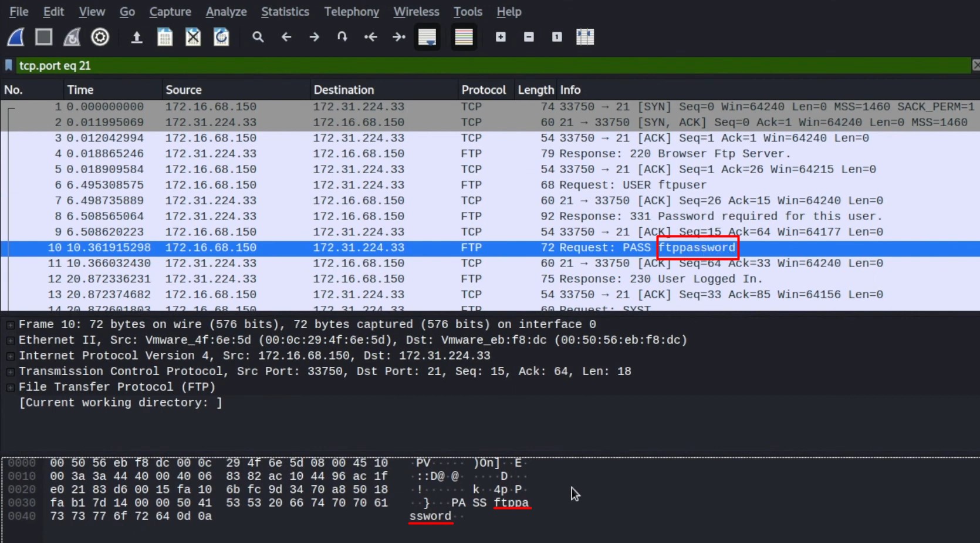The height and width of the screenshot is (543, 980).
Task: Open the Wireless menu
Action: click(416, 12)
